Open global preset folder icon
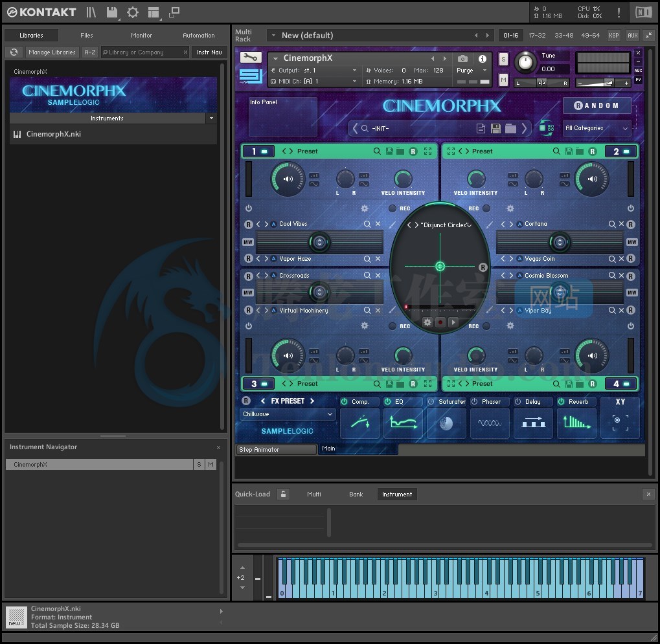This screenshot has height=644, width=660. [510, 128]
